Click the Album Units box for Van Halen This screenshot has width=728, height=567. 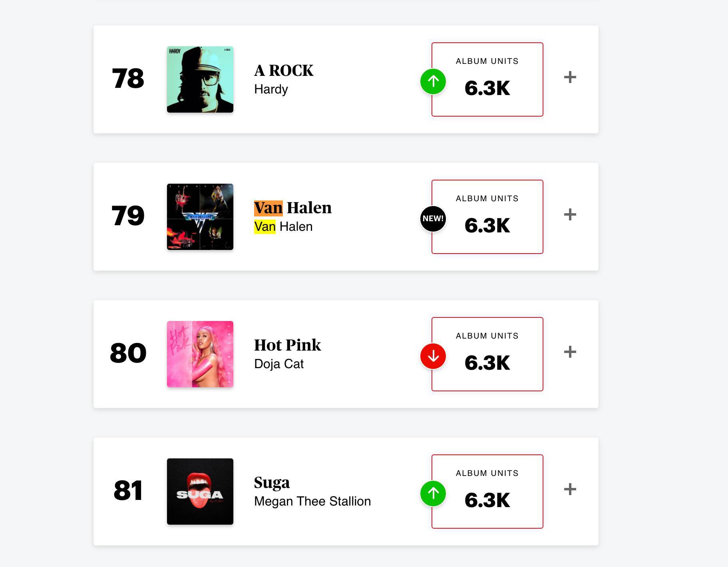[x=487, y=217]
